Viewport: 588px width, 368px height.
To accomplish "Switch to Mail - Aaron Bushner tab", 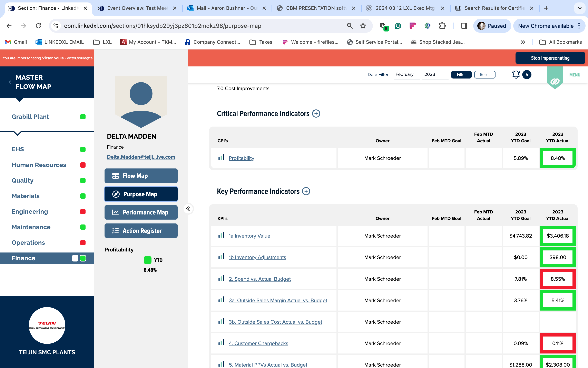I will click(x=226, y=8).
